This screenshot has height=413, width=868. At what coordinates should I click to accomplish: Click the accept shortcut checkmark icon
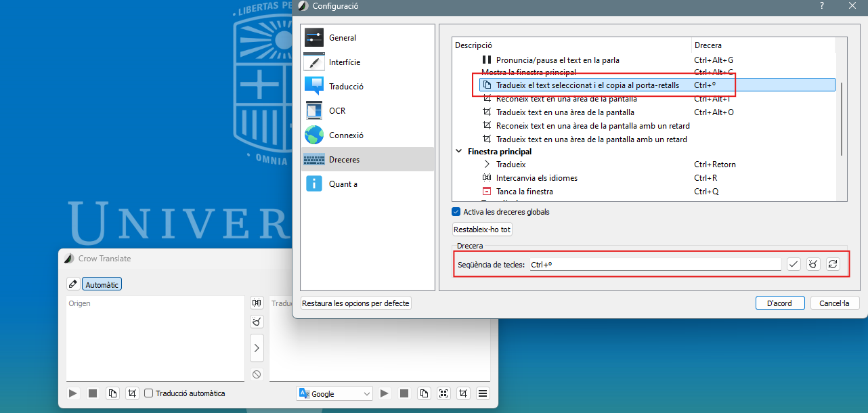(x=794, y=264)
